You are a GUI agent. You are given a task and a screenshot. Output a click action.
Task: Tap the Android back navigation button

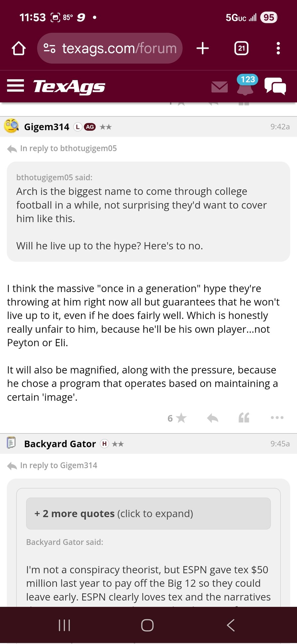(231, 625)
